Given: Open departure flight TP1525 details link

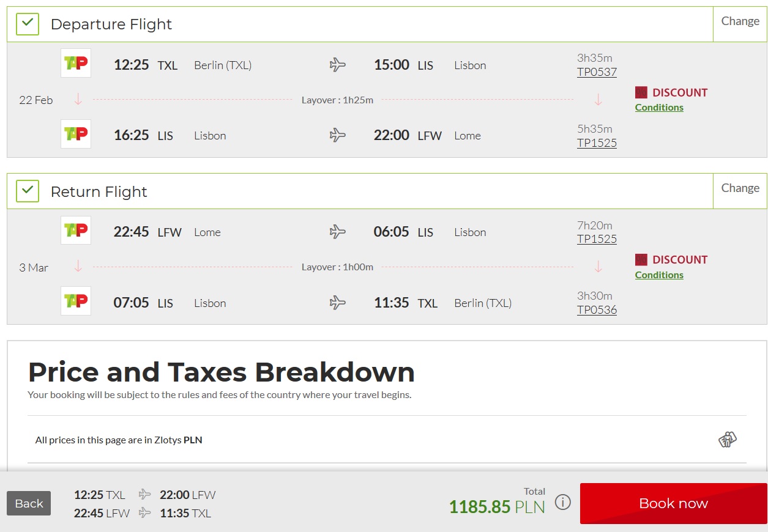Looking at the screenshot, I should click(x=597, y=143).
